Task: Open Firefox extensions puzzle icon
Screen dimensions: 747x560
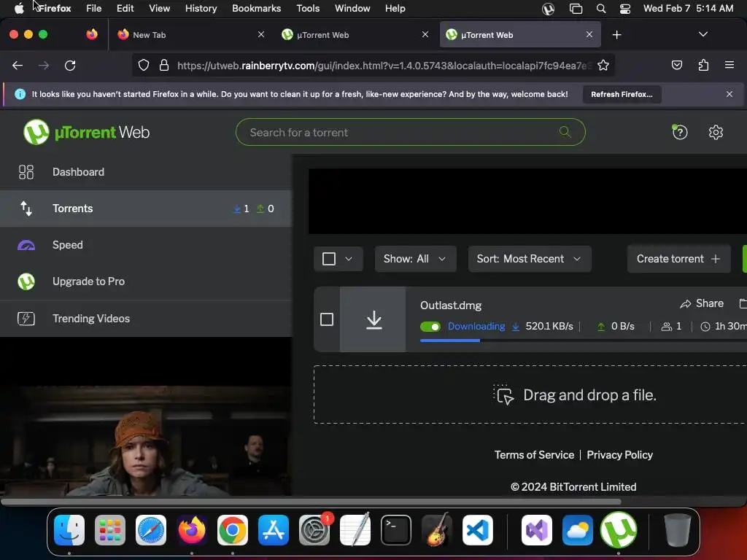Action: tap(703, 65)
